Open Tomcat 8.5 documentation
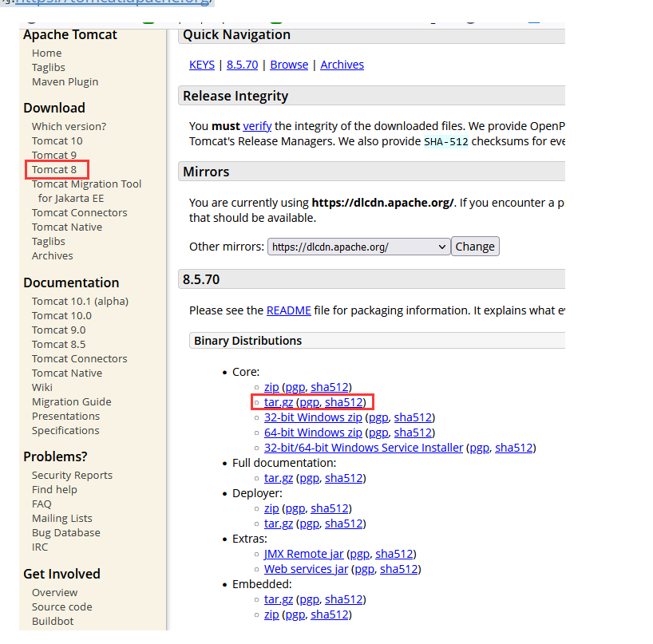Image resolution: width=653 pixels, height=644 pixels. (x=58, y=345)
